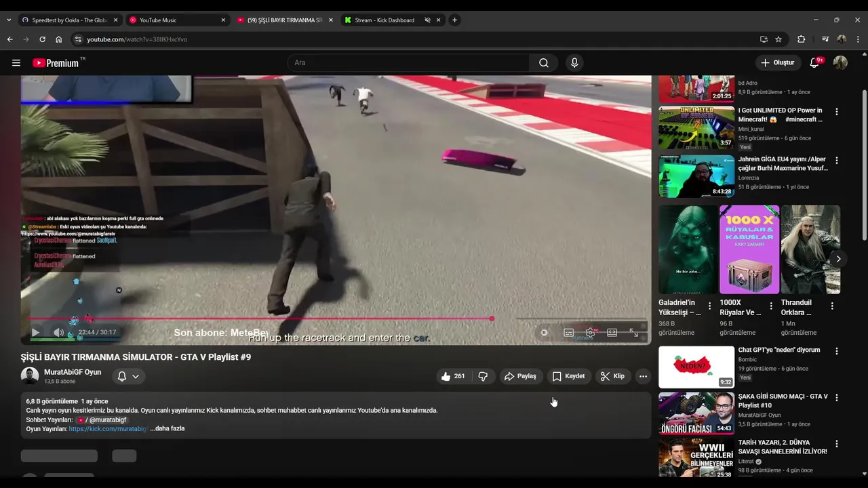Toggle subtitles with the captions icon
Image resolution: width=868 pixels, height=488 pixels.
tap(569, 332)
